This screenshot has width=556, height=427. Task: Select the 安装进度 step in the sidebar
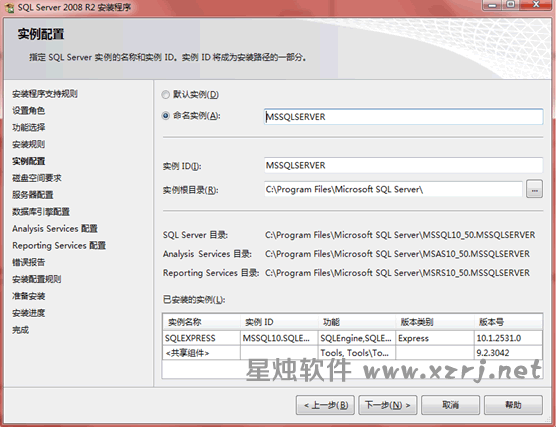tap(28, 313)
